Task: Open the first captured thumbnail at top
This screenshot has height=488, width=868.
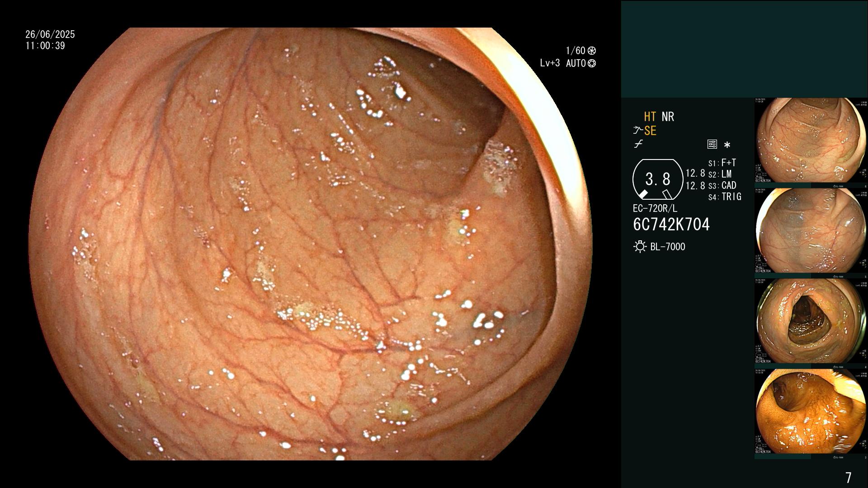Action: click(811, 140)
